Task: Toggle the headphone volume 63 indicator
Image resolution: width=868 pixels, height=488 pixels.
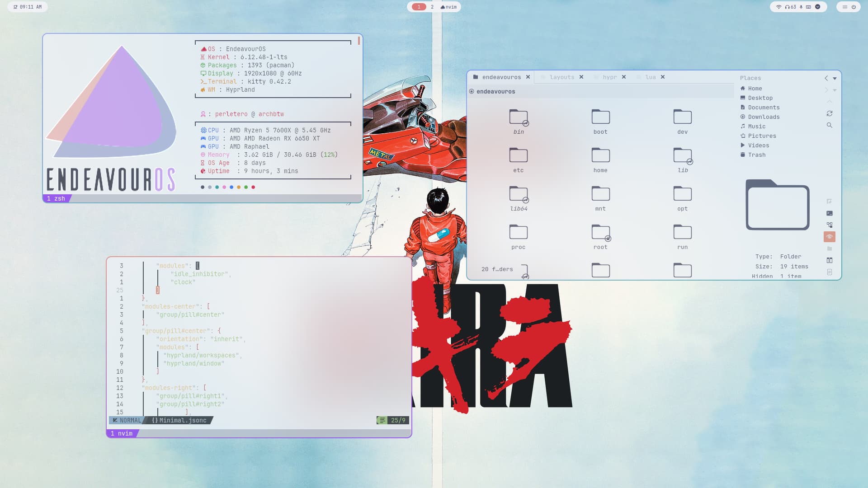Action: [x=791, y=7]
